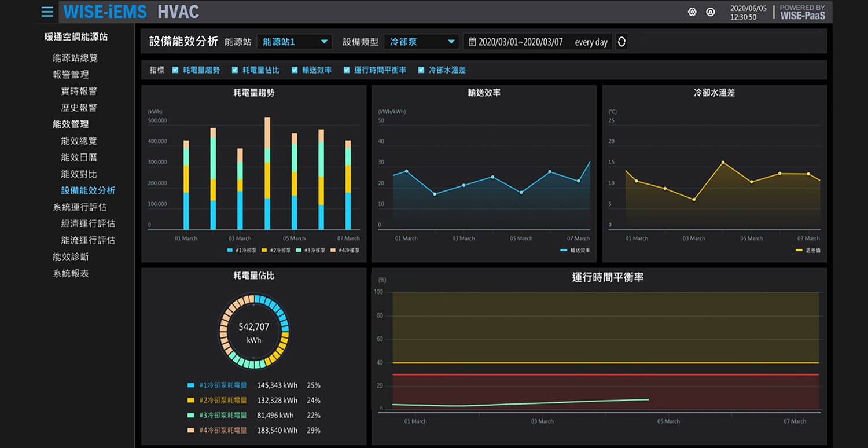Click the 運行時間平衡率 chart title
The width and height of the screenshot is (868, 448).
(x=608, y=278)
